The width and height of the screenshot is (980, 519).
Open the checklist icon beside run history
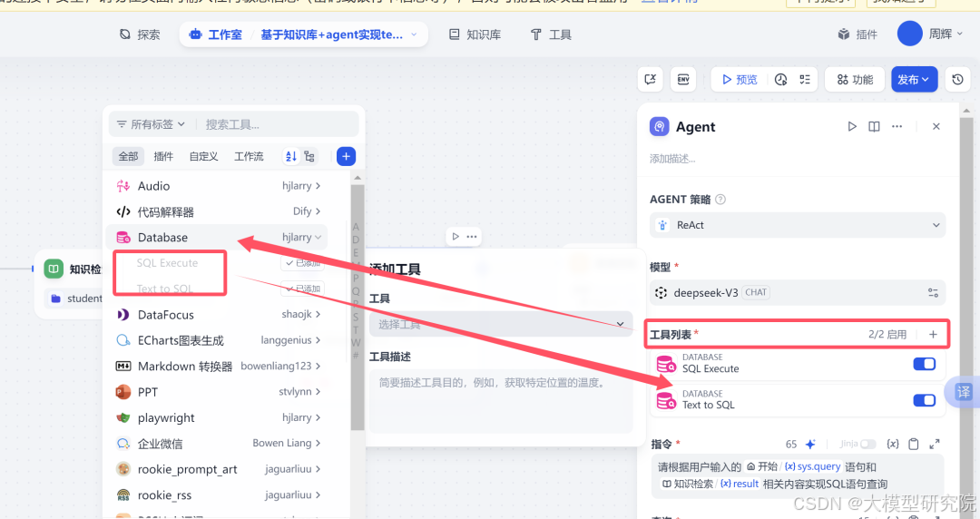point(805,80)
